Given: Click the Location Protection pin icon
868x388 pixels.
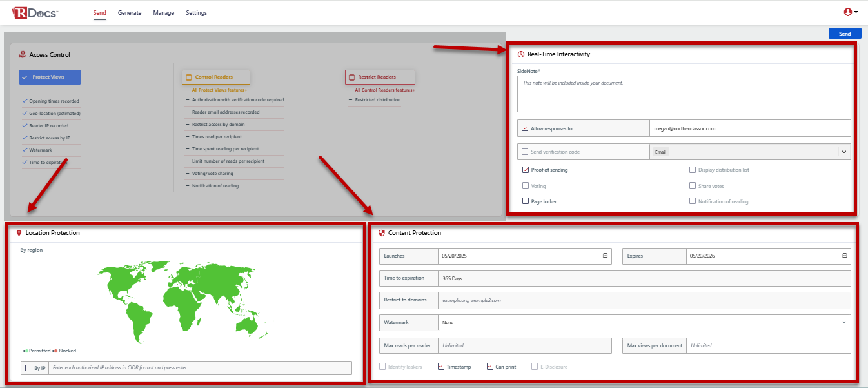Looking at the screenshot, I should [19, 232].
